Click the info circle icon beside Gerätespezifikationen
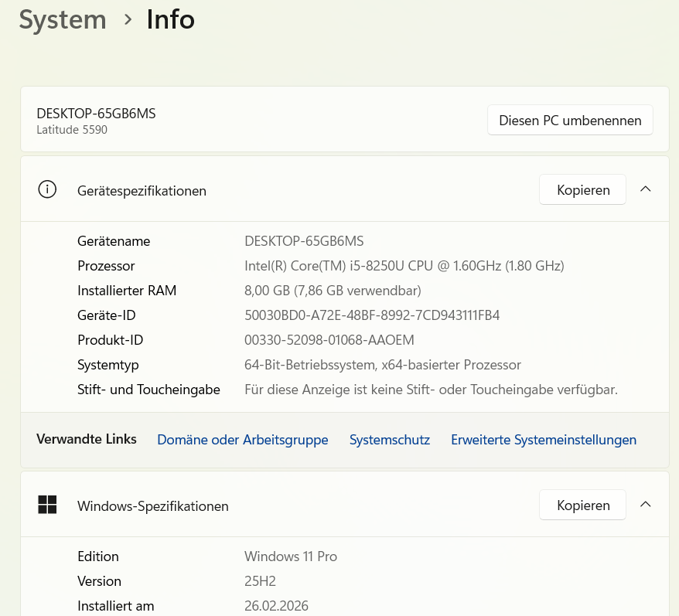 47,189
